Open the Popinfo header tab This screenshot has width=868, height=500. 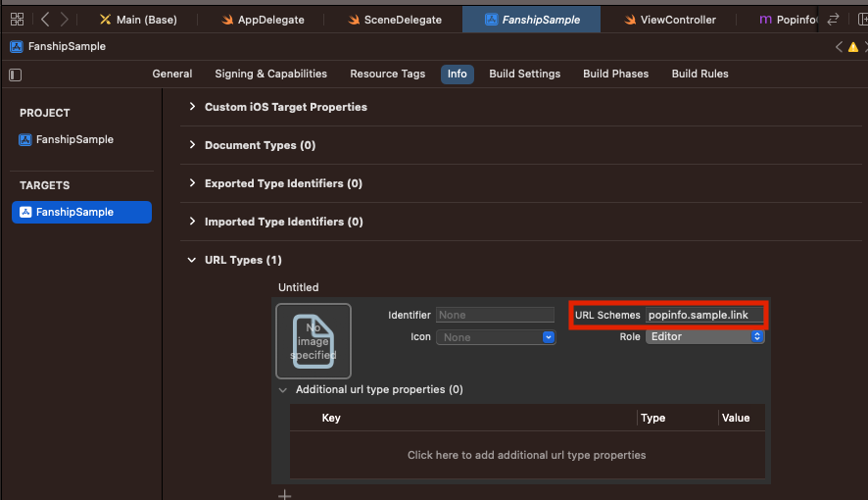coord(788,20)
